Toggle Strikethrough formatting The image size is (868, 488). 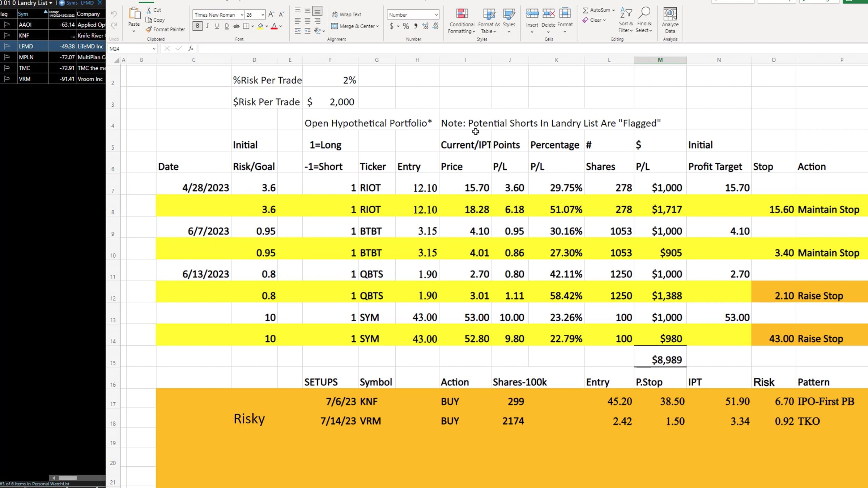tap(237, 26)
